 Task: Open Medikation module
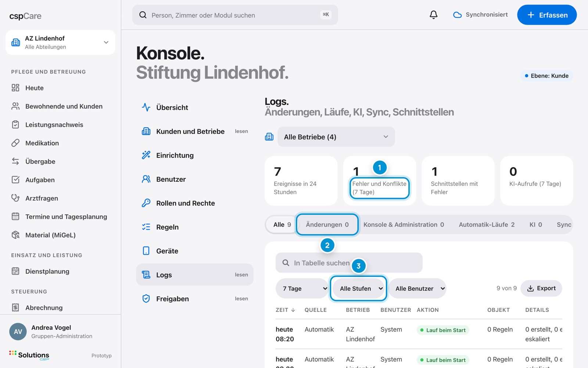click(60, 143)
